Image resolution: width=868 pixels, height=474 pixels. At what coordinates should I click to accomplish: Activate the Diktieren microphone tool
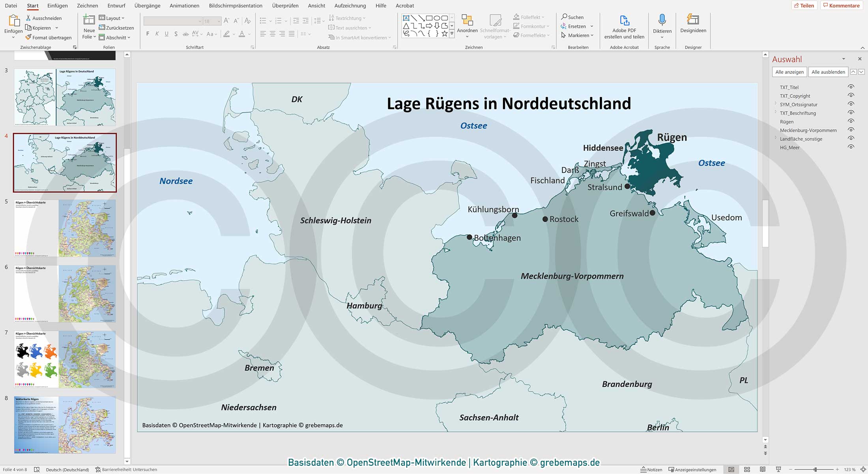662,24
